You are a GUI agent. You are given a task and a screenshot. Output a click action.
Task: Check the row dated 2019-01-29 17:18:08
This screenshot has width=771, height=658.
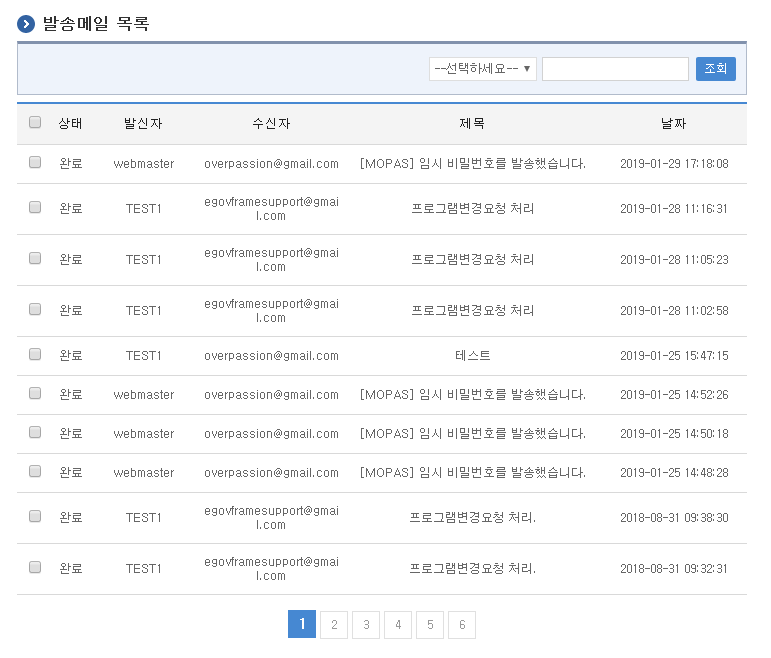(x=35, y=162)
